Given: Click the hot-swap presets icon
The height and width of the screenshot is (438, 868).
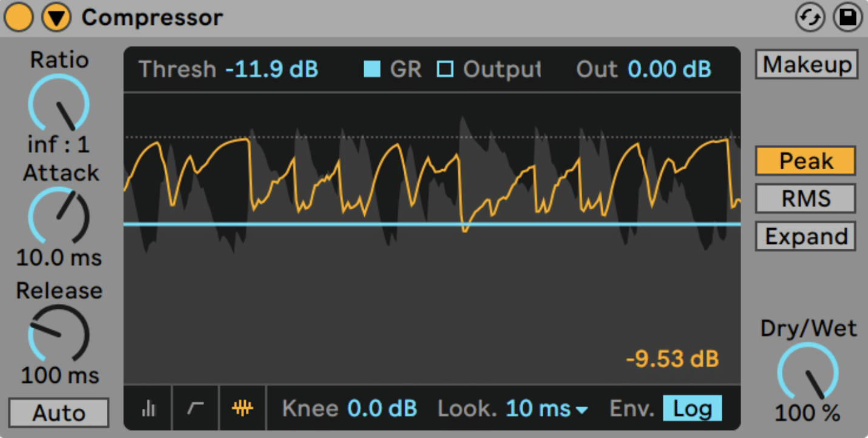Looking at the screenshot, I should click(x=810, y=18).
